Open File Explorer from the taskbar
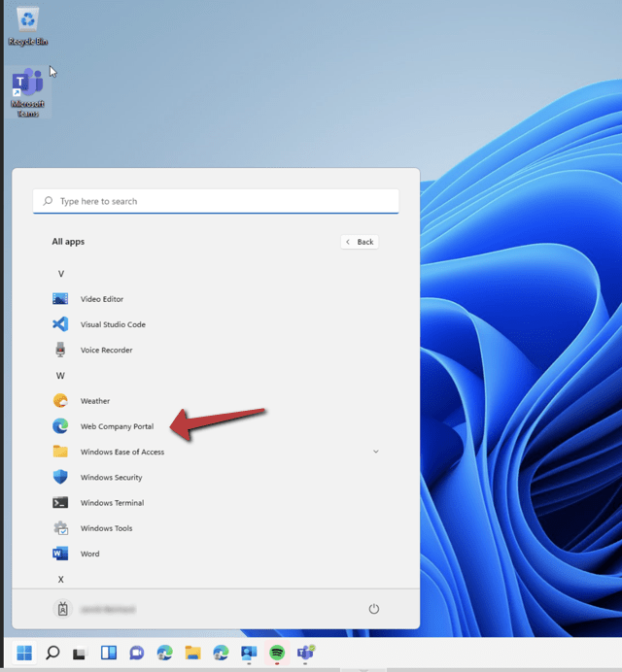 coord(192,653)
